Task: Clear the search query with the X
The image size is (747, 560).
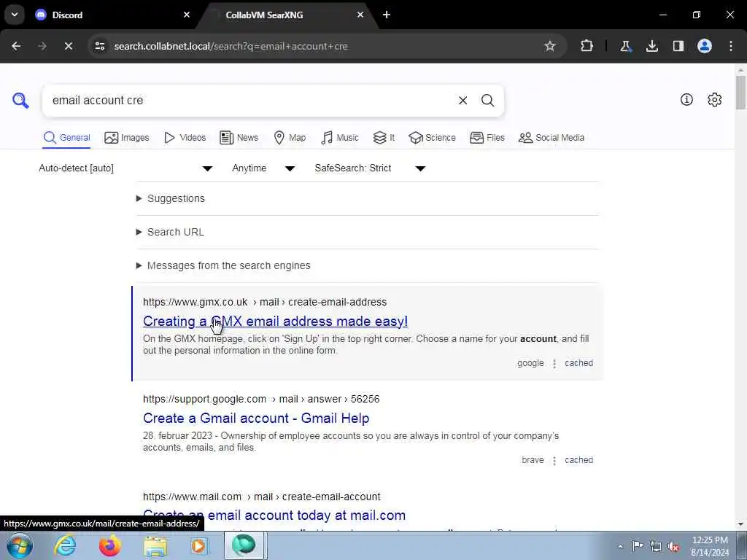Action: coord(462,101)
